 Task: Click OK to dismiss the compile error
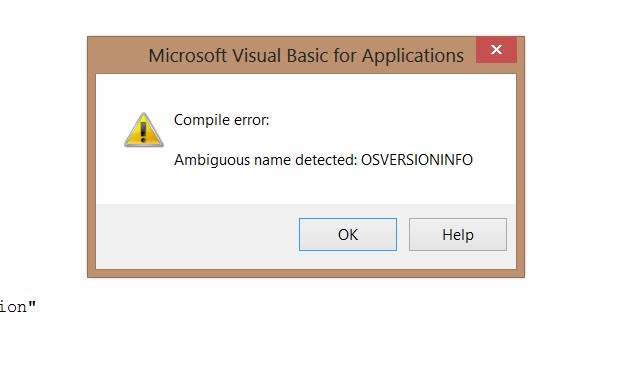(x=348, y=234)
